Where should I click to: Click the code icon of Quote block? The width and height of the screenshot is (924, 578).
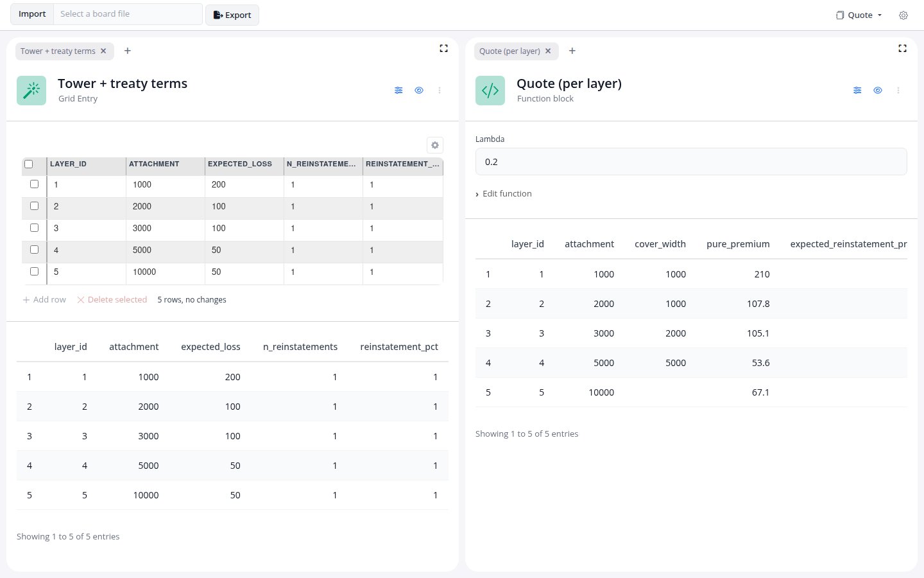[x=490, y=91]
